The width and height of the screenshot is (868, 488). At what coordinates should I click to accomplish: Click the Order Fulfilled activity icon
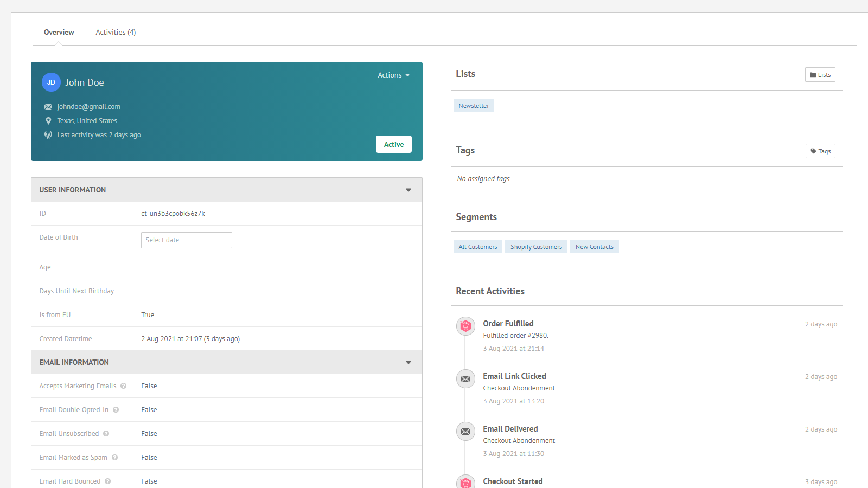465,326
